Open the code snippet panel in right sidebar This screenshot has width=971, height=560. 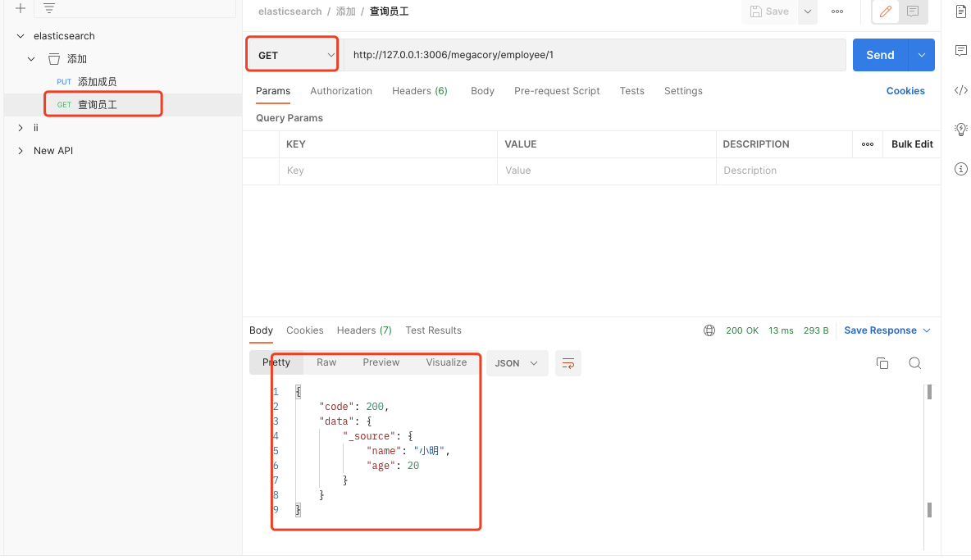coord(960,90)
